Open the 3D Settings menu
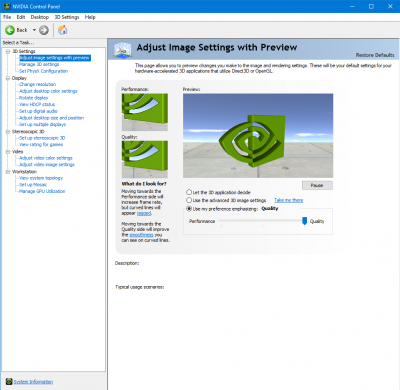The width and height of the screenshot is (400, 390). click(x=67, y=17)
